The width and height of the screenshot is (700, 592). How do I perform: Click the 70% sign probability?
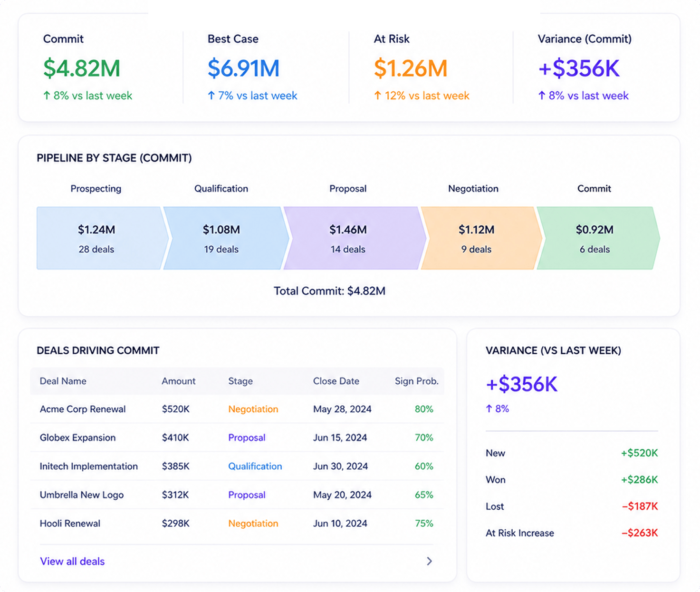coord(424,437)
